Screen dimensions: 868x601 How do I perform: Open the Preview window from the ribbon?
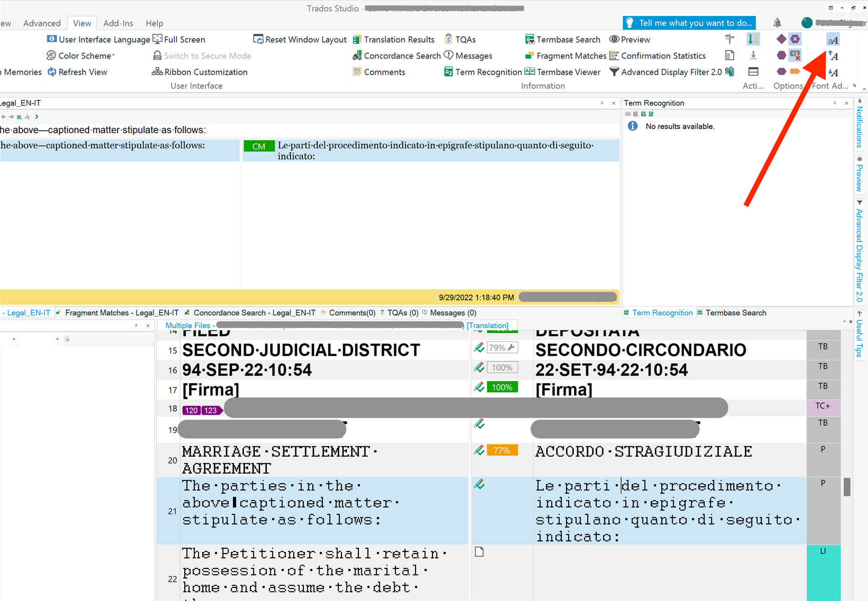(x=630, y=40)
